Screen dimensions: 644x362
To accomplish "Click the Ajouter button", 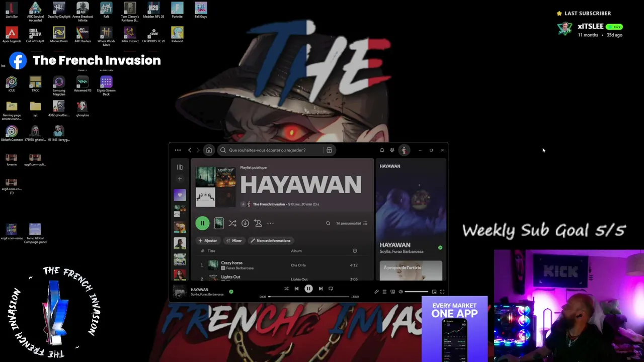I will (208, 241).
